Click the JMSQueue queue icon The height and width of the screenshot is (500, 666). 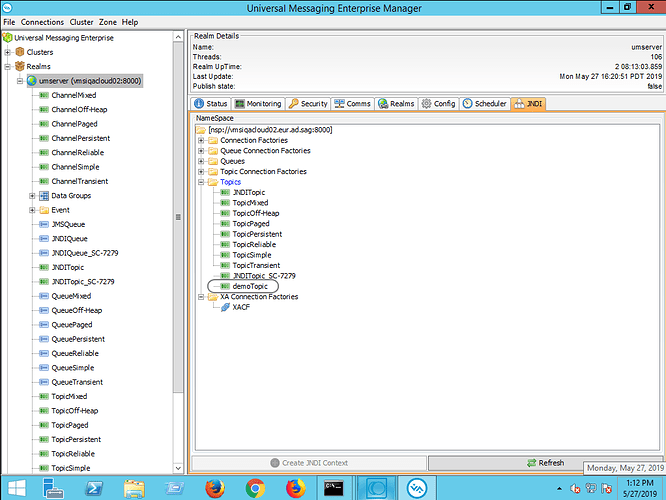(x=44, y=224)
